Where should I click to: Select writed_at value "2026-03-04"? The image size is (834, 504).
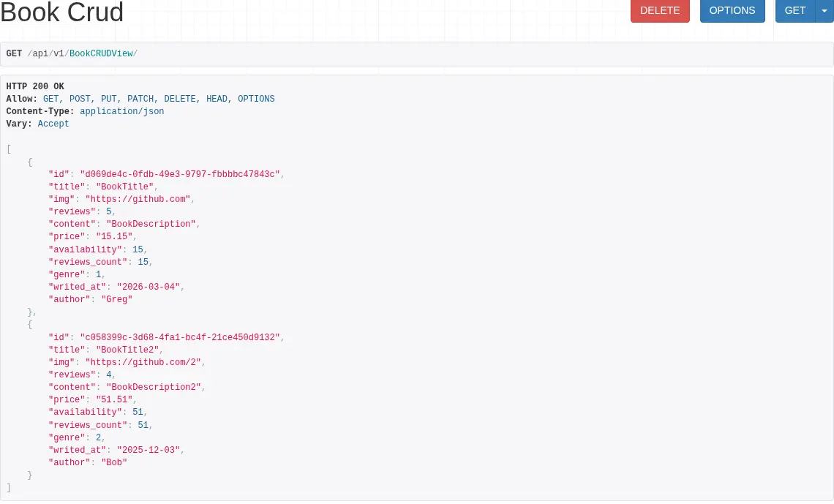[149, 287]
